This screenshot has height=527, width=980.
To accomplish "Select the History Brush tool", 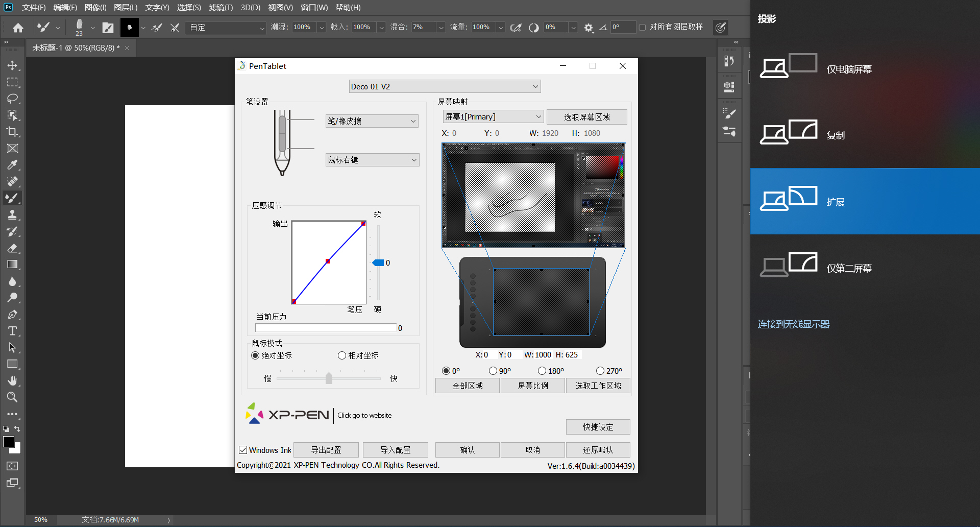I will (x=12, y=231).
